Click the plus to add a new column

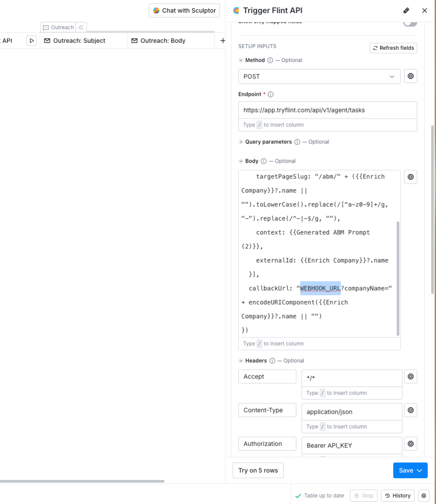click(223, 40)
